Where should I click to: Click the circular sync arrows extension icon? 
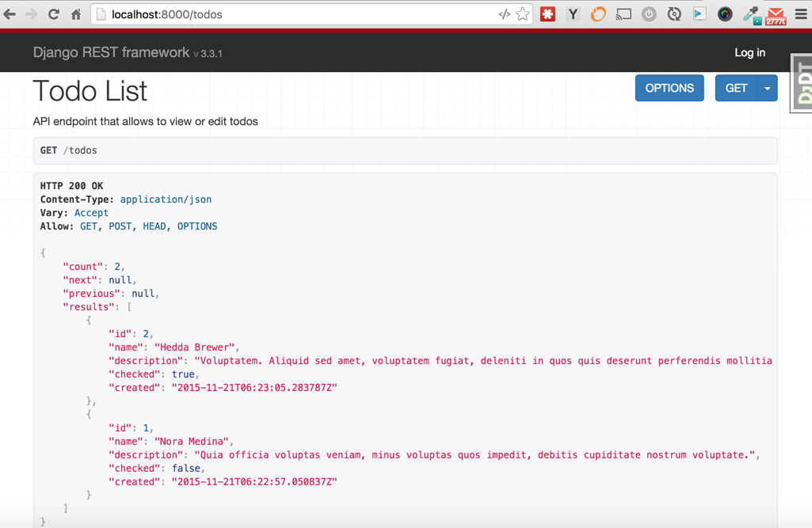[x=674, y=14]
